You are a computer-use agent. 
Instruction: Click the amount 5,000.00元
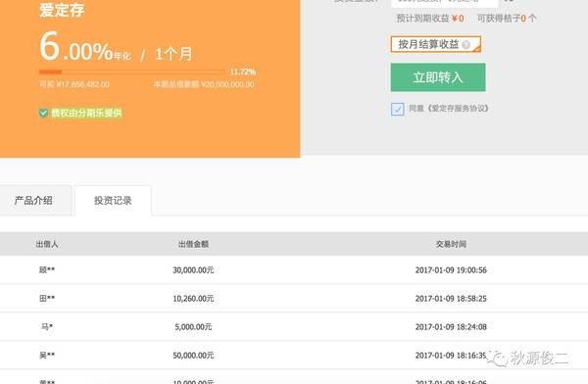[193, 327]
